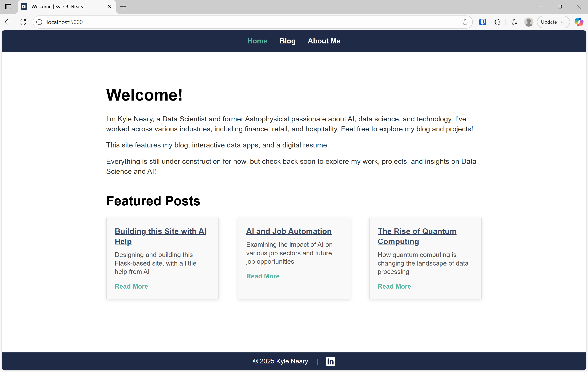Click the LinkedIn icon in footer
Viewport: 588px width, 372px height.
(x=330, y=361)
